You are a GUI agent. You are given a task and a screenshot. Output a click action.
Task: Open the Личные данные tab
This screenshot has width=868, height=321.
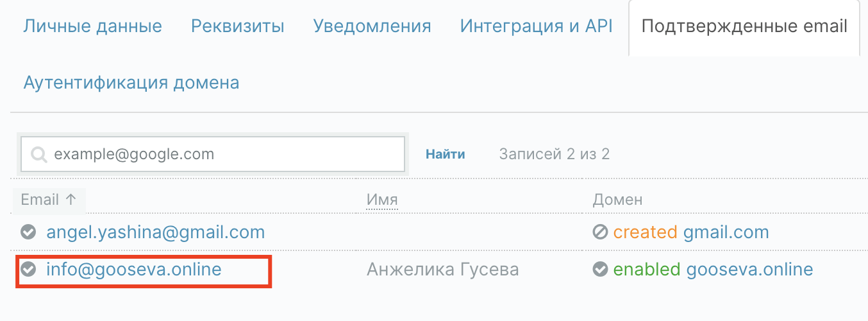tap(92, 27)
